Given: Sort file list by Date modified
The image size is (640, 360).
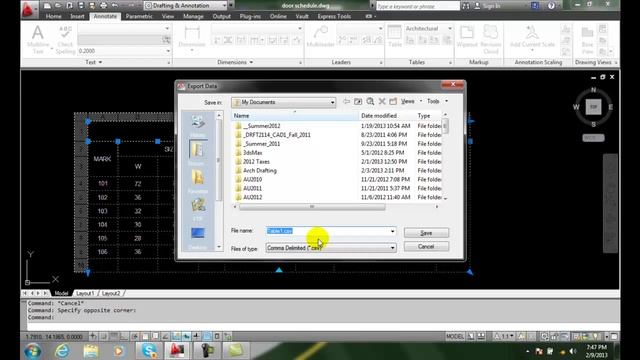Looking at the screenshot, I should (x=386, y=116).
